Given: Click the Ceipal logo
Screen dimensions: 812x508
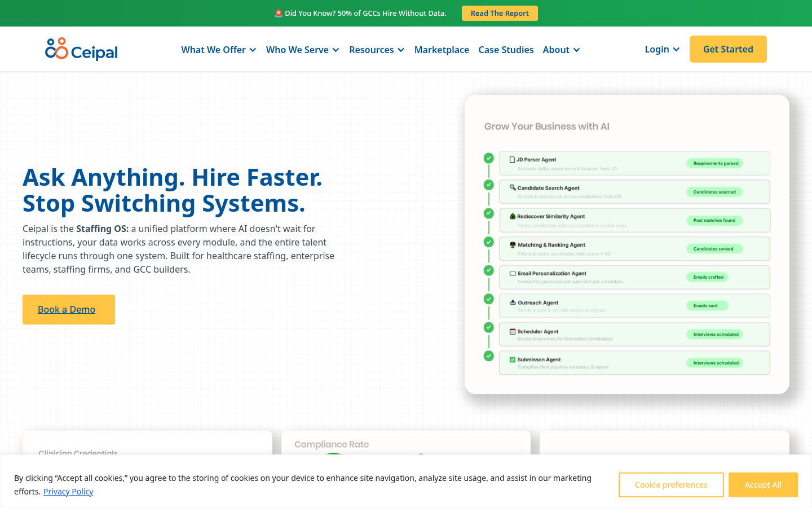Looking at the screenshot, I should coord(81,50).
